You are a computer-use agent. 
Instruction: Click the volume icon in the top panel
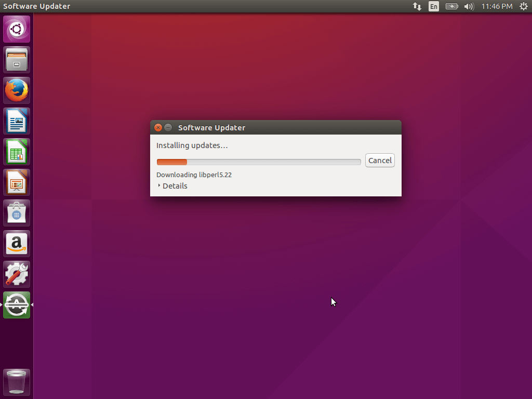469,6
